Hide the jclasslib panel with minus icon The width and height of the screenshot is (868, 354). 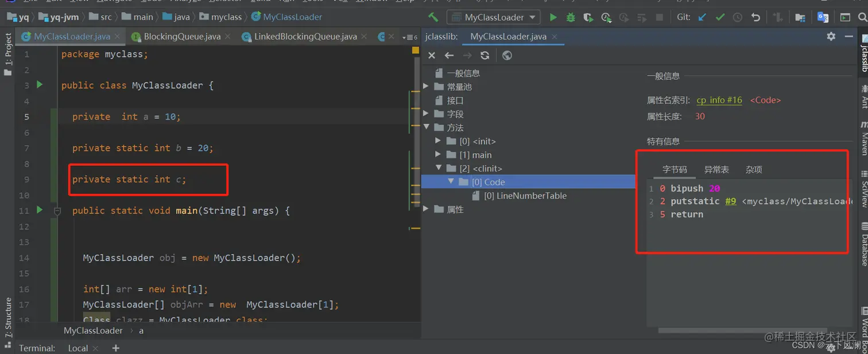pyautogui.click(x=849, y=36)
